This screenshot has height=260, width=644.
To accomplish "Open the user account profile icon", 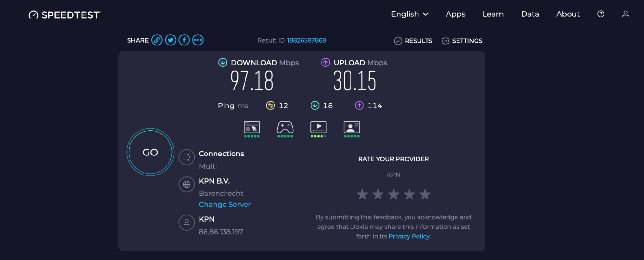I will click(625, 14).
